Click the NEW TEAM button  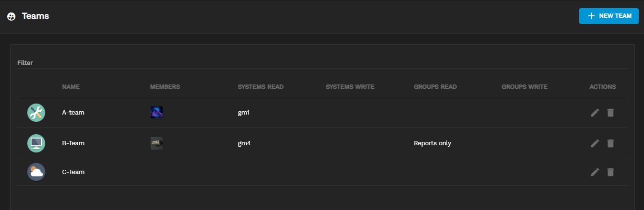608,16
